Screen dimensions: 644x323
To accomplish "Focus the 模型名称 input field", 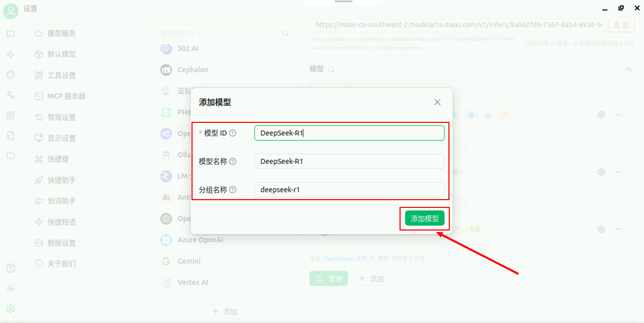I will (349, 161).
